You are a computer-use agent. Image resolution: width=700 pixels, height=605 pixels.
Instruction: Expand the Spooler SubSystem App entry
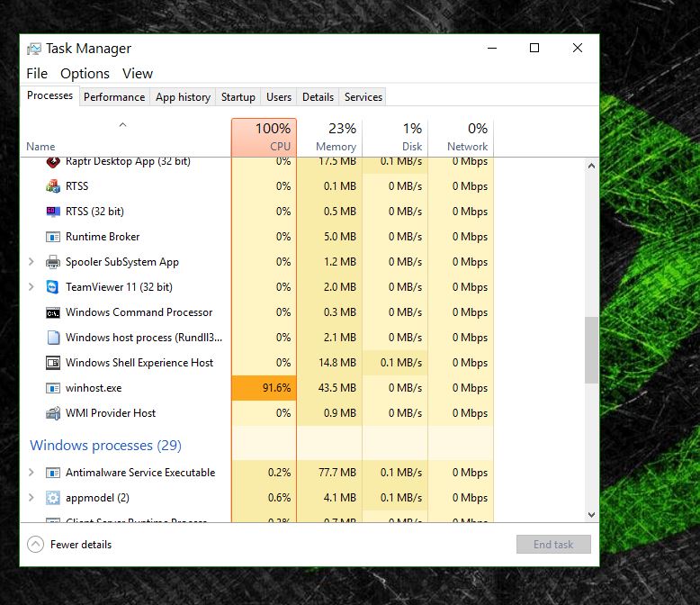(31, 262)
